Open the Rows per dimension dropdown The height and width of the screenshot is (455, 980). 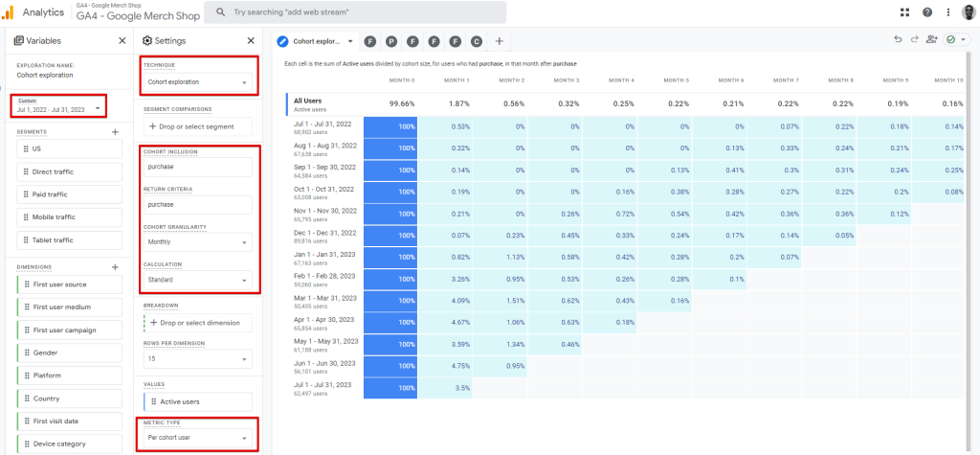tap(197, 359)
